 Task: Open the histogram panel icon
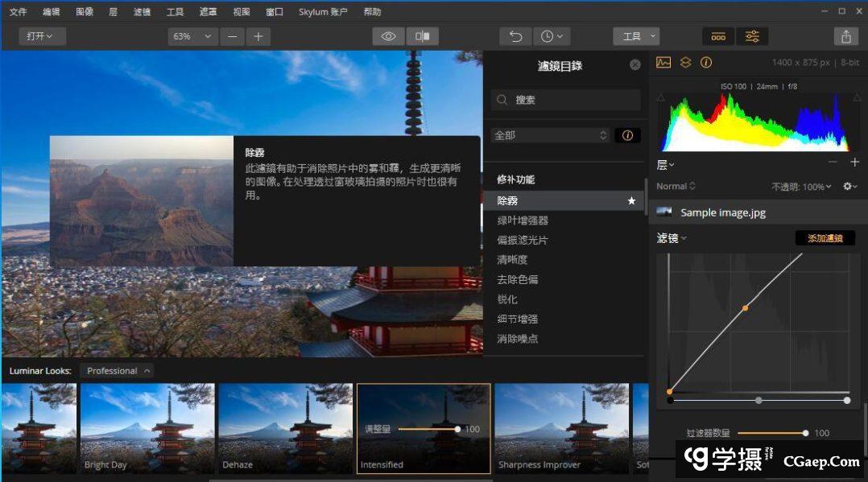(663, 63)
